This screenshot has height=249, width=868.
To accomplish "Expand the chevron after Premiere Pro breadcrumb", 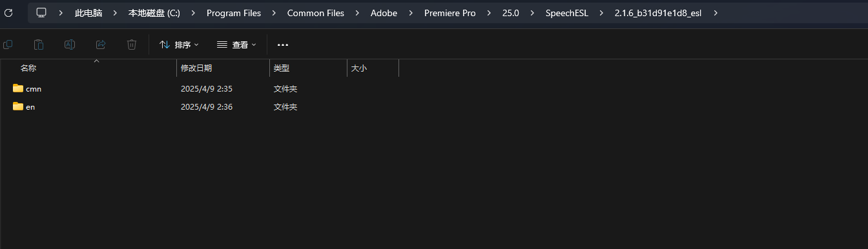I will [489, 13].
